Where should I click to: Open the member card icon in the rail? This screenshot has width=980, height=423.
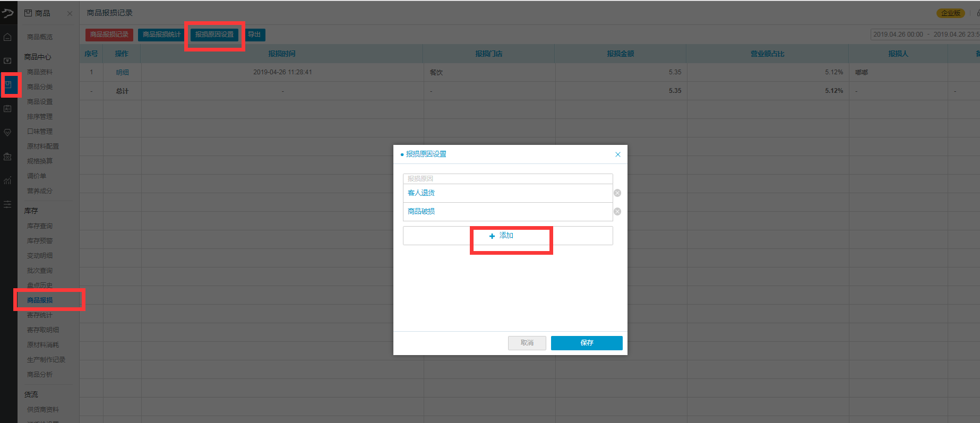pyautogui.click(x=7, y=109)
